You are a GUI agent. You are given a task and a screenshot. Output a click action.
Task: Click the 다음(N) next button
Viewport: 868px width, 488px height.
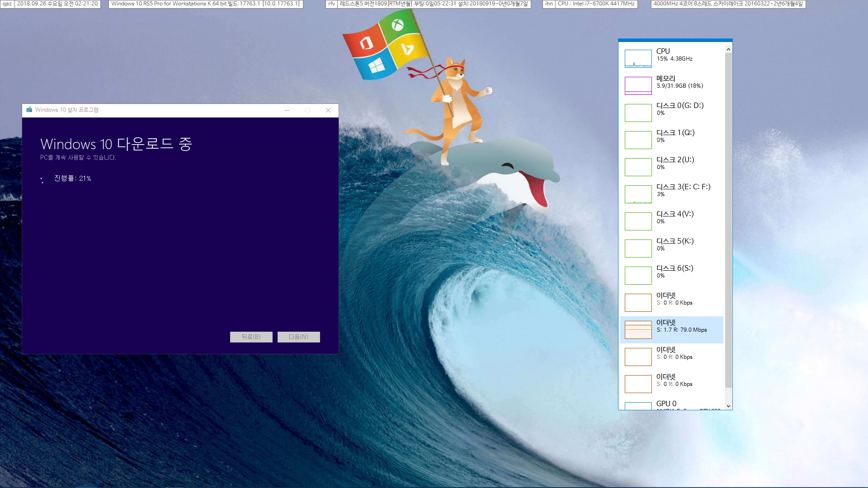pyautogui.click(x=298, y=337)
